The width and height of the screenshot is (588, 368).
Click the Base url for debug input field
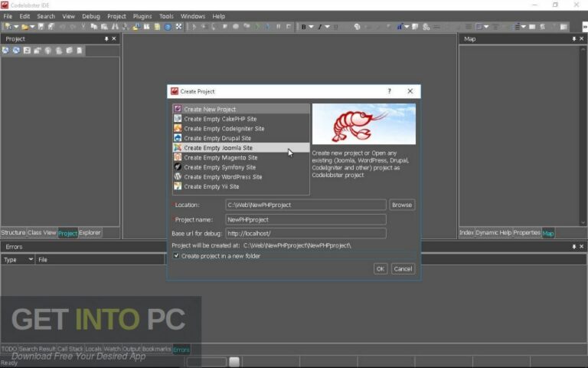[305, 233]
